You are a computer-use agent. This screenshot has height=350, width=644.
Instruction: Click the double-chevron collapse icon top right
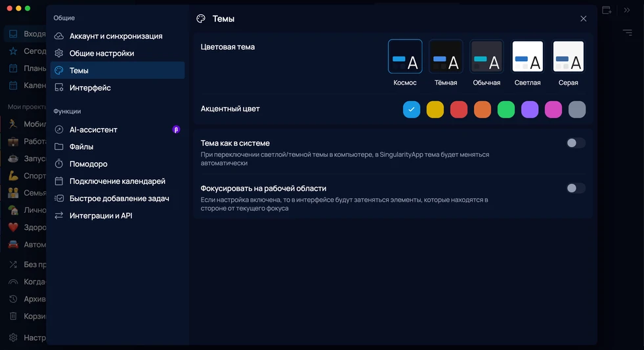(x=627, y=11)
